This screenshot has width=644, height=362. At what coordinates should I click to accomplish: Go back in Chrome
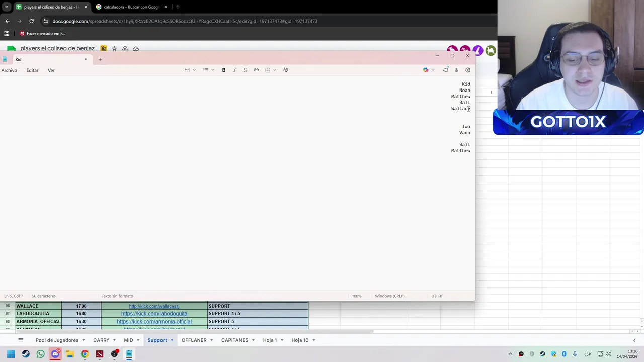coord(7,21)
